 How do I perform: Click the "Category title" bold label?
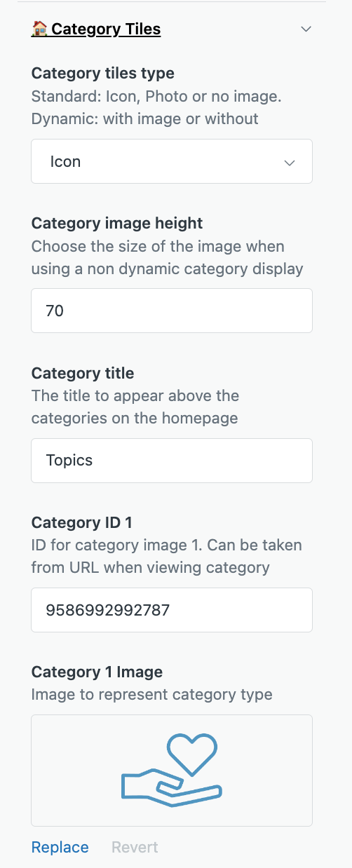point(83,373)
